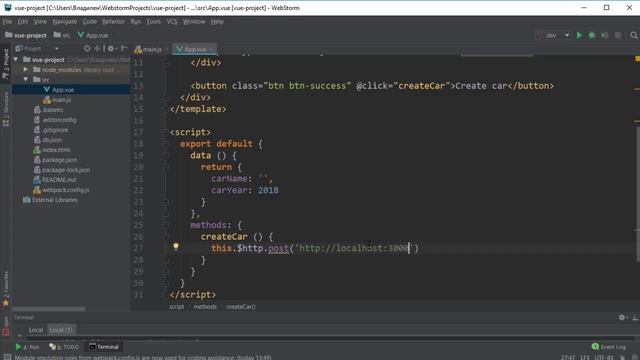Open the View menu

[40, 22]
